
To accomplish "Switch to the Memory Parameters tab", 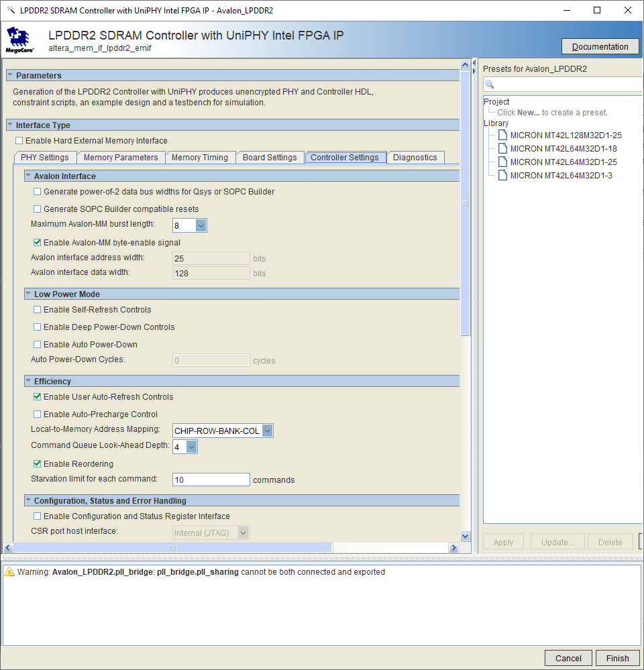I will [121, 157].
